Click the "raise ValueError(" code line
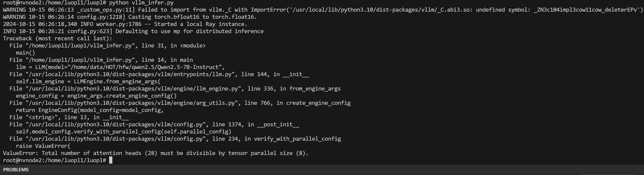The width and height of the screenshot is (644, 175). (x=43, y=146)
